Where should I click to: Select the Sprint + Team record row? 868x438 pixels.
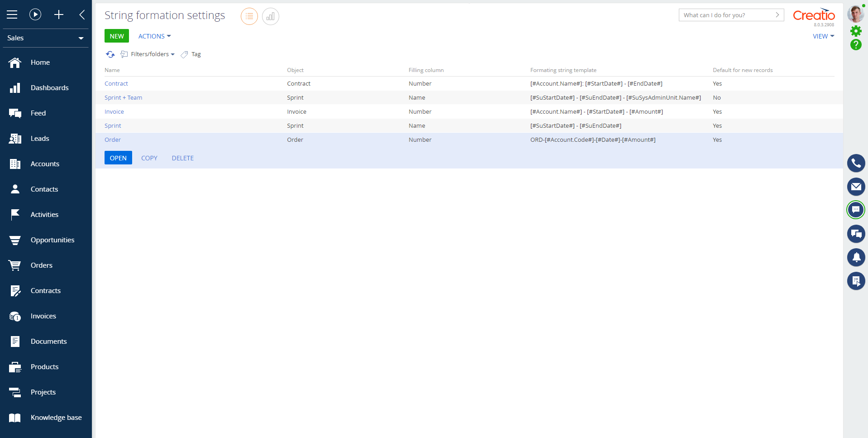pyautogui.click(x=123, y=97)
